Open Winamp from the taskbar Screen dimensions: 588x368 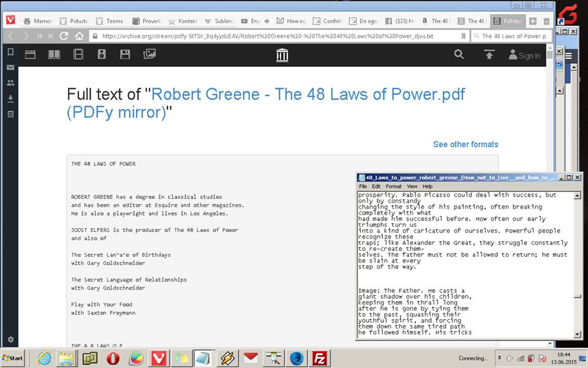[228, 358]
